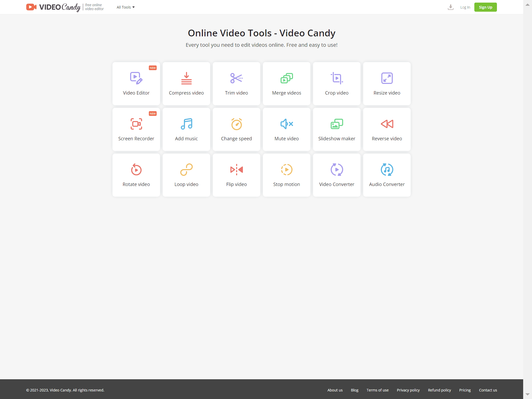Go to Pricing in the footer
The width and height of the screenshot is (532, 399).
click(x=465, y=390)
